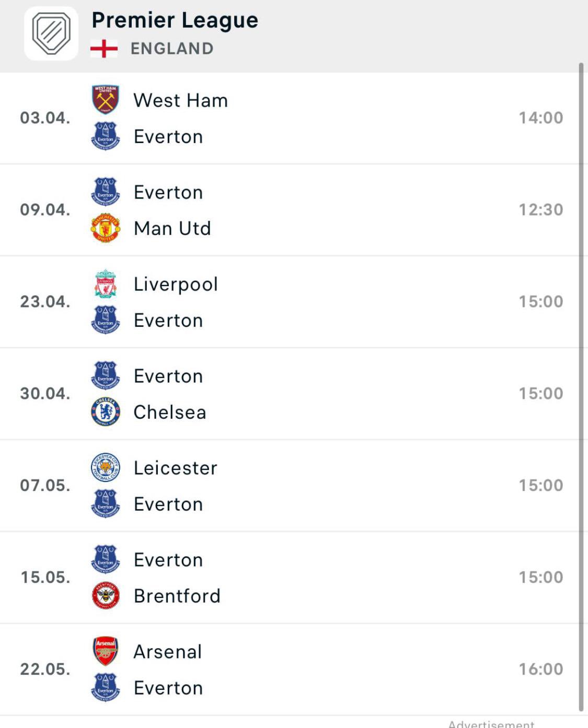The image size is (588, 728).
Task: Open the ENGLAND country label
Action: (x=172, y=49)
